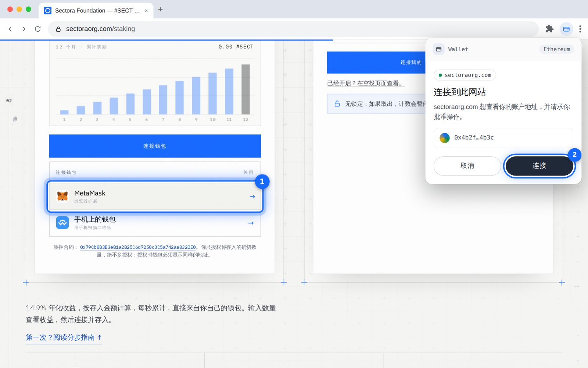Image resolution: width=588 pixels, height=368 pixels.
Task: Click the wallet card icon in popup header
Action: point(439,49)
